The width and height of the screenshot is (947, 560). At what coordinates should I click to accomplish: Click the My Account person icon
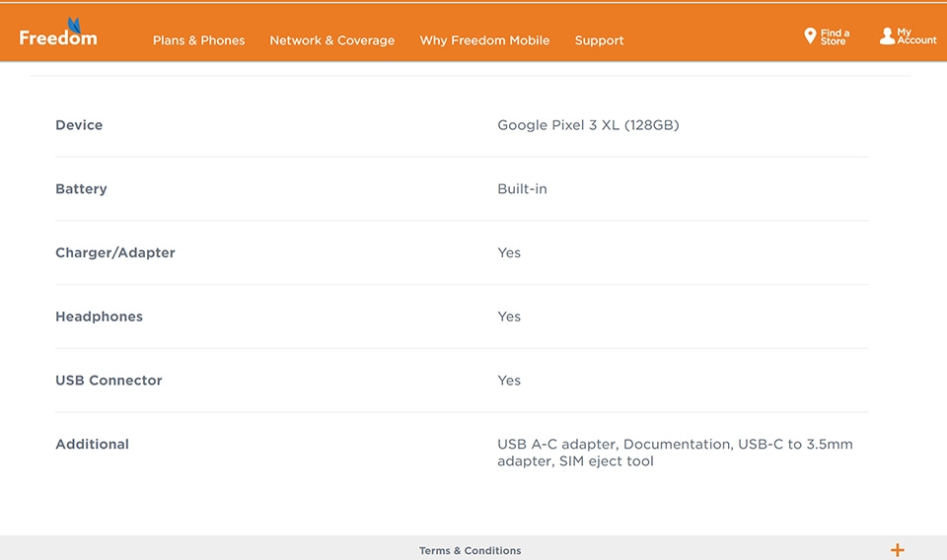pyautogui.click(x=887, y=36)
